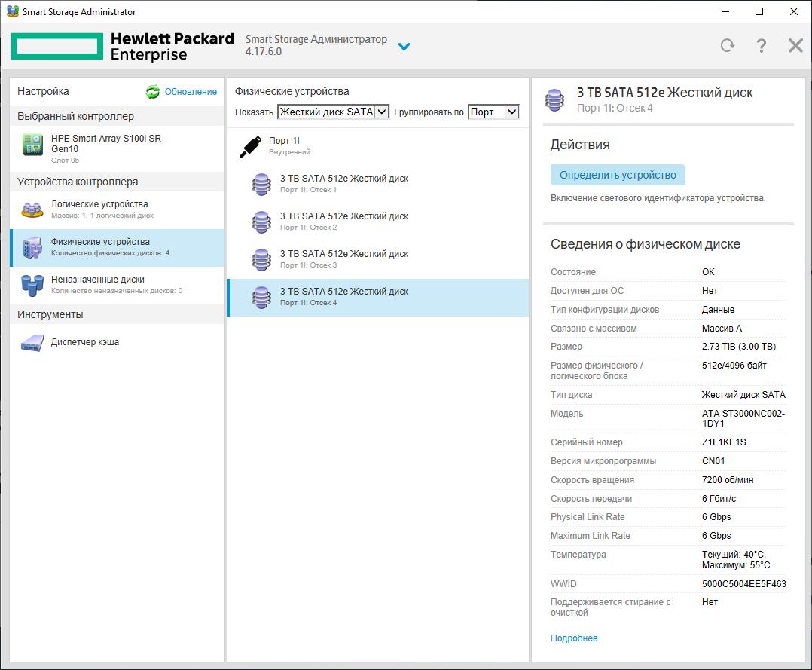Click the Hewlett Packard Enterprise logo
The height and width of the screenshot is (670, 812).
tap(122, 46)
